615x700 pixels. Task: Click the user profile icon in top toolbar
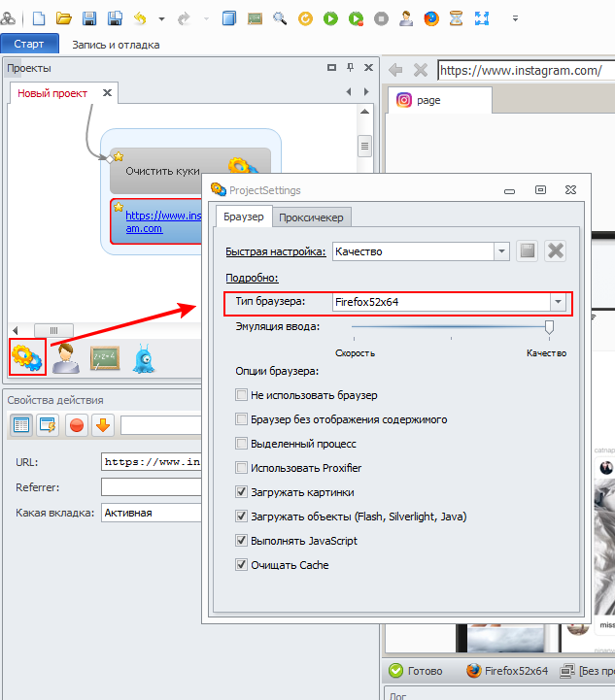(x=406, y=18)
